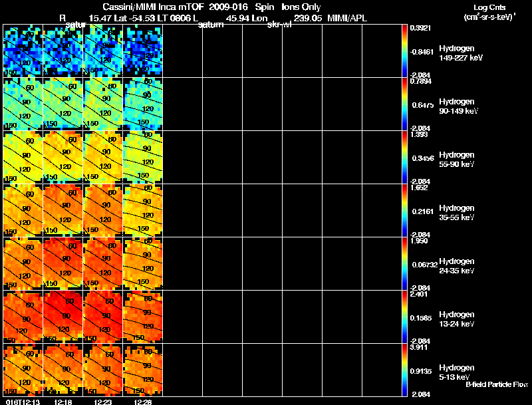Click the colorbar maximum value '2.401'
The width and height of the screenshot is (532, 405).
coord(419,294)
